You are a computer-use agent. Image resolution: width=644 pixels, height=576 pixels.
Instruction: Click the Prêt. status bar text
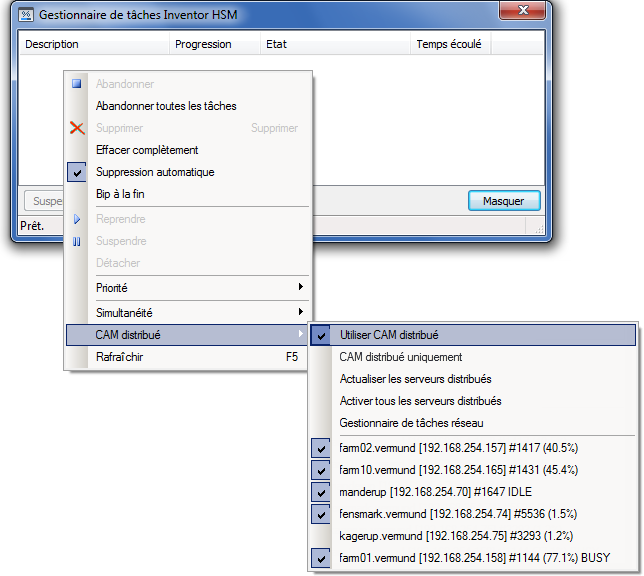[32, 226]
